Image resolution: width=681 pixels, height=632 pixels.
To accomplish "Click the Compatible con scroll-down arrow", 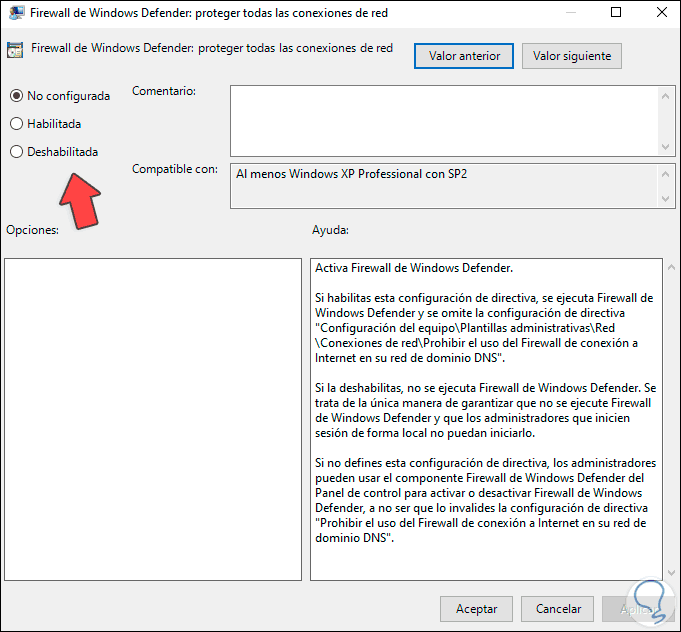I will click(665, 199).
